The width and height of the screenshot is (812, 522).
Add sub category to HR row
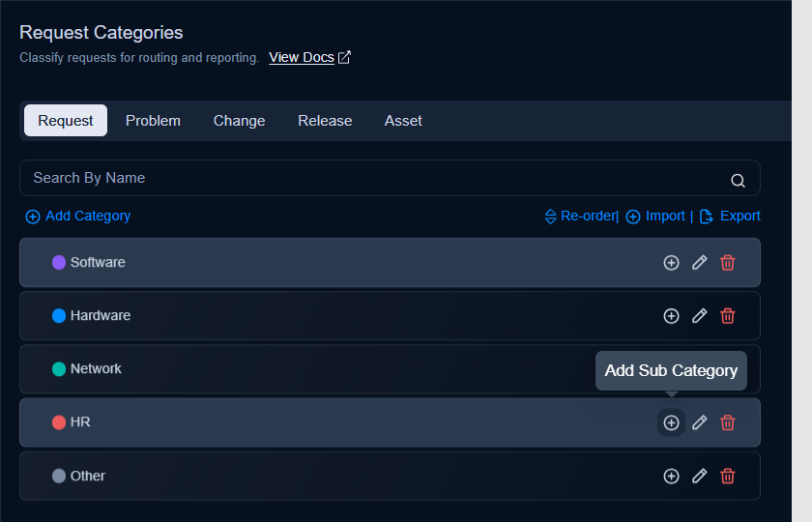pyautogui.click(x=671, y=422)
